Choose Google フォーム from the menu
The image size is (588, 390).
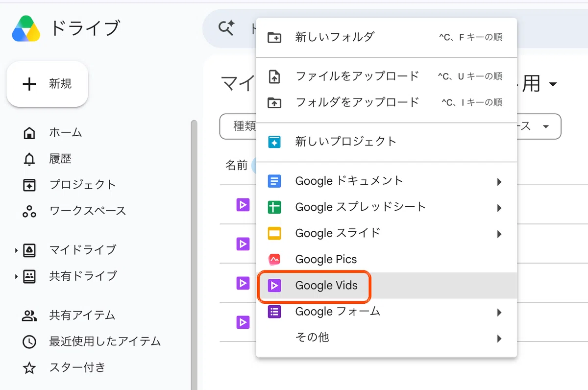pyautogui.click(x=386, y=312)
